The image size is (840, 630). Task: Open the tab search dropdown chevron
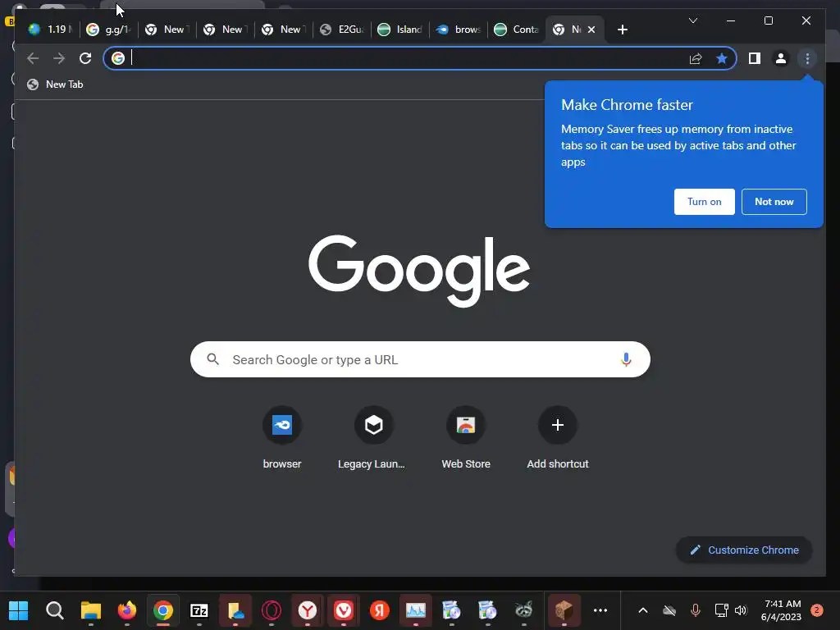coord(692,21)
